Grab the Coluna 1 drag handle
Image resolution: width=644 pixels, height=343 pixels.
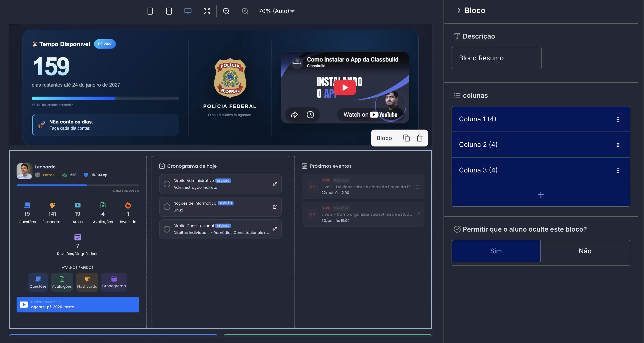[x=618, y=119]
